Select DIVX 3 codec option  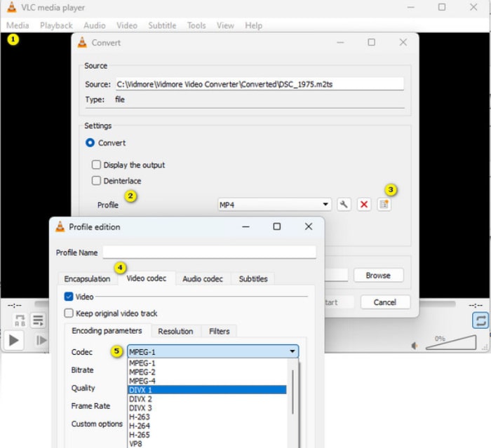(x=207, y=408)
